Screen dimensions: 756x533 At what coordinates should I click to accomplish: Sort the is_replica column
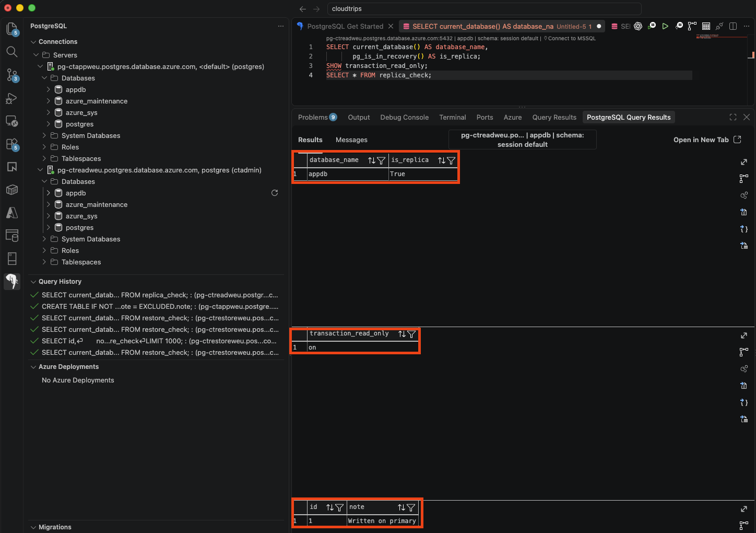442,160
